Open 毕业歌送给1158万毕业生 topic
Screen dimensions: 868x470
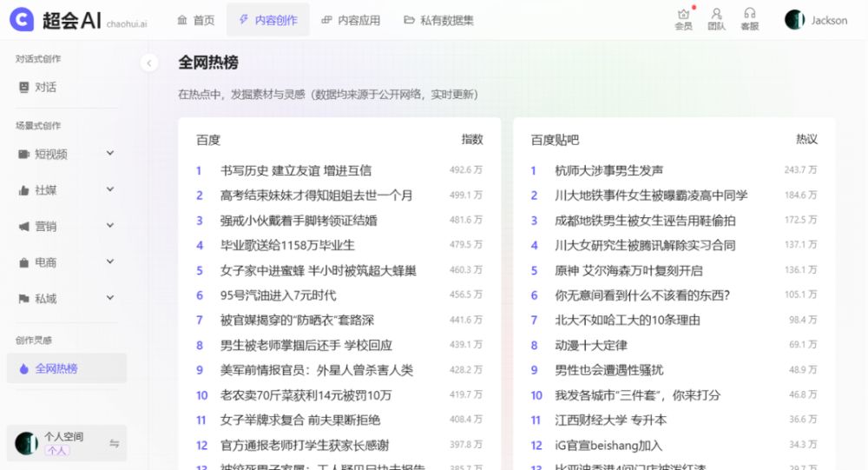pyautogui.click(x=287, y=246)
